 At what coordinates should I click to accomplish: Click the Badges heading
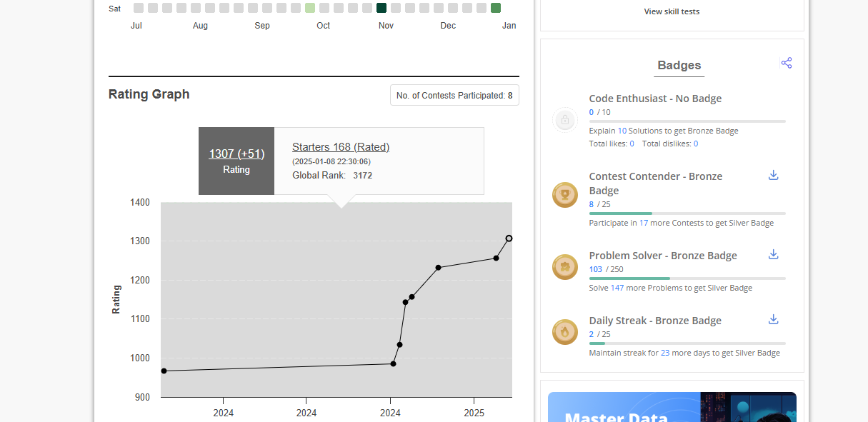tap(679, 65)
